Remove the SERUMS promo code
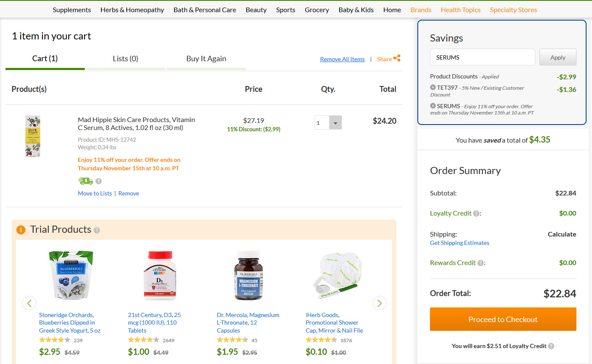The width and height of the screenshot is (592, 364). (x=433, y=106)
